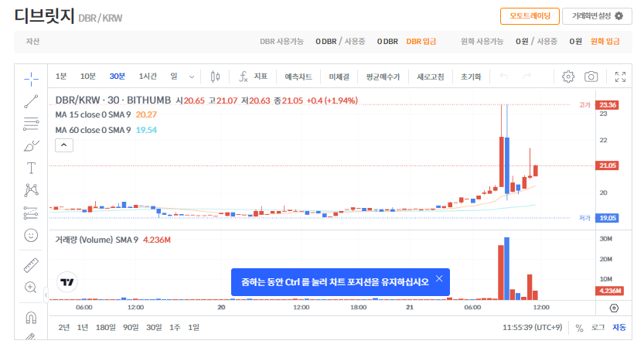Open chart settings gear icon

pyautogui.click(x=568, y=77)
